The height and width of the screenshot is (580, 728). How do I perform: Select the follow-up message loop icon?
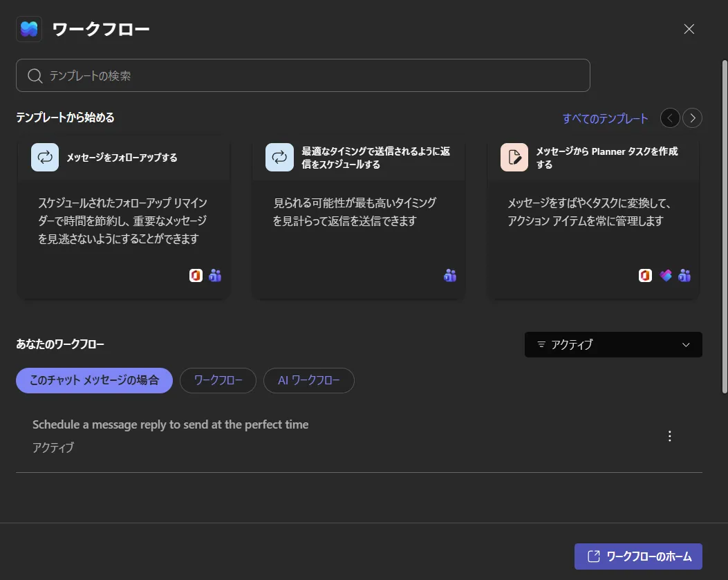click(x=44, y=157)
